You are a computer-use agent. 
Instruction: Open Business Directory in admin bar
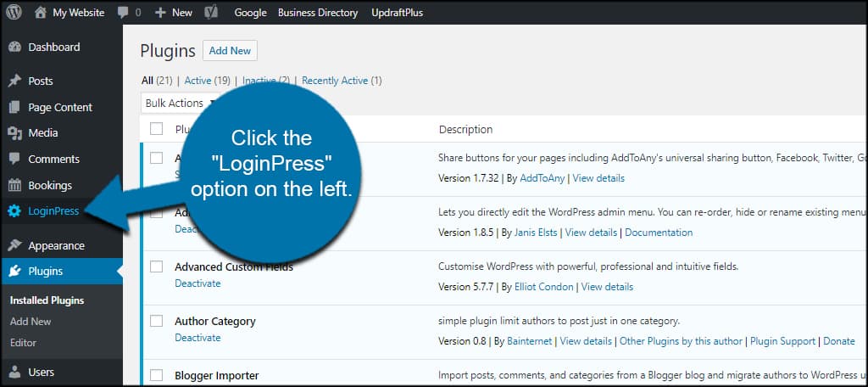pyautogui.click(x=318, y=12)
